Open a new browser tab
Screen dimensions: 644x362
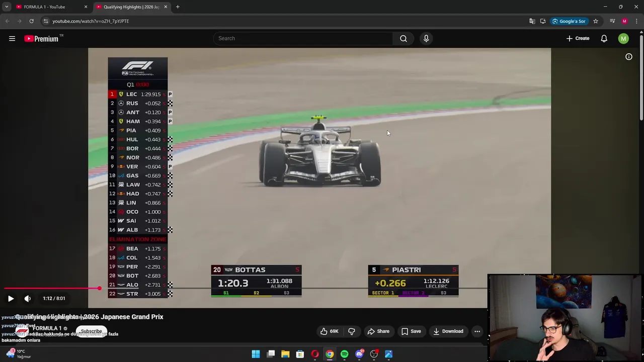coord(178,7)
